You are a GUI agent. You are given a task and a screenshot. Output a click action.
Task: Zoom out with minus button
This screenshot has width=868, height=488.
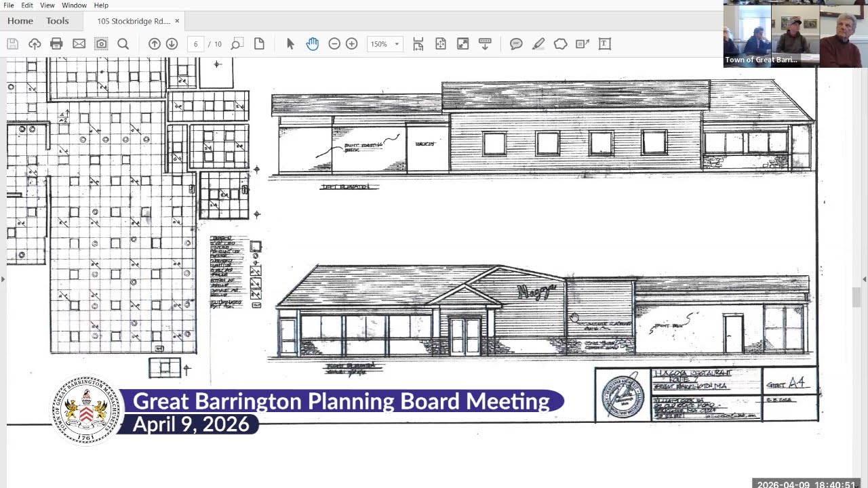[x=334, y=44]
